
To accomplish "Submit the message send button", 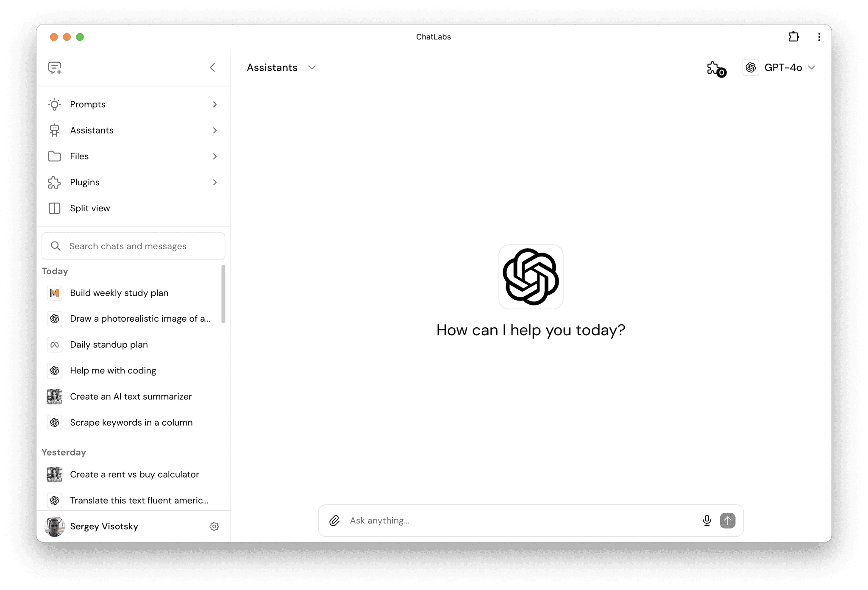I will (x=727, y=520).
